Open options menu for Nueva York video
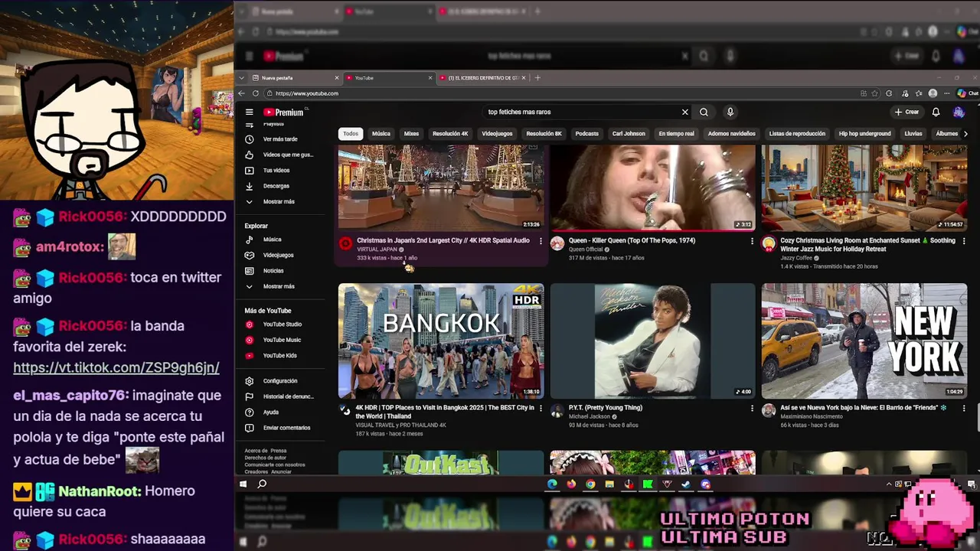This screenshot has width=980, height=551. point(963,408)
